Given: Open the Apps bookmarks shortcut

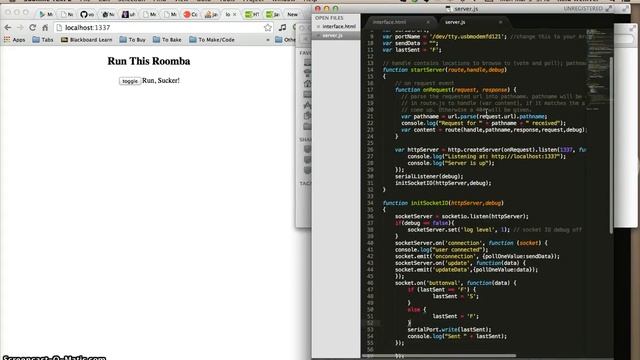Looking at the screenshot, I should click(x=15, y=40).
